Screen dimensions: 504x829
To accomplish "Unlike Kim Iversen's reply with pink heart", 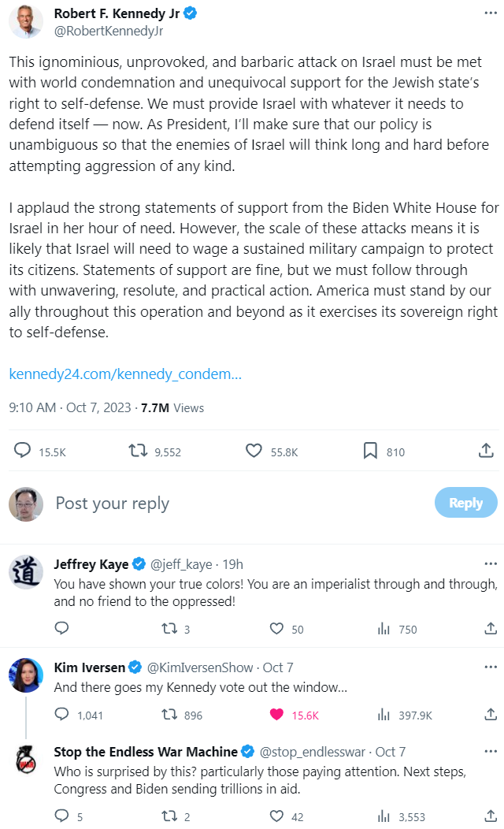I will (276, 715).
